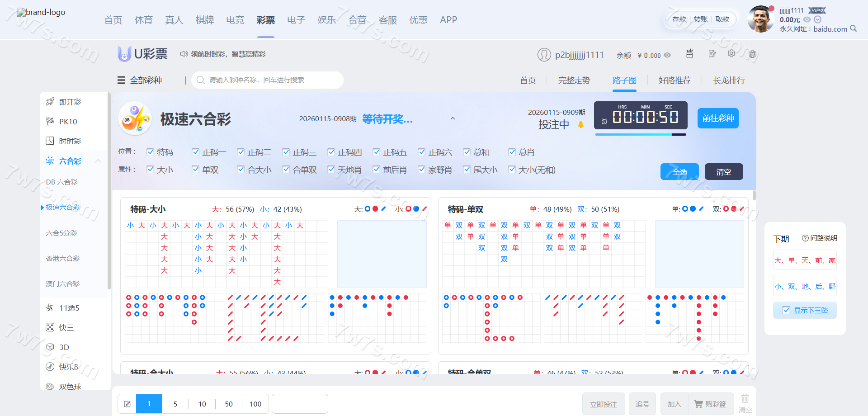Click the trash icon to clear bets

[x=745, y=398]
